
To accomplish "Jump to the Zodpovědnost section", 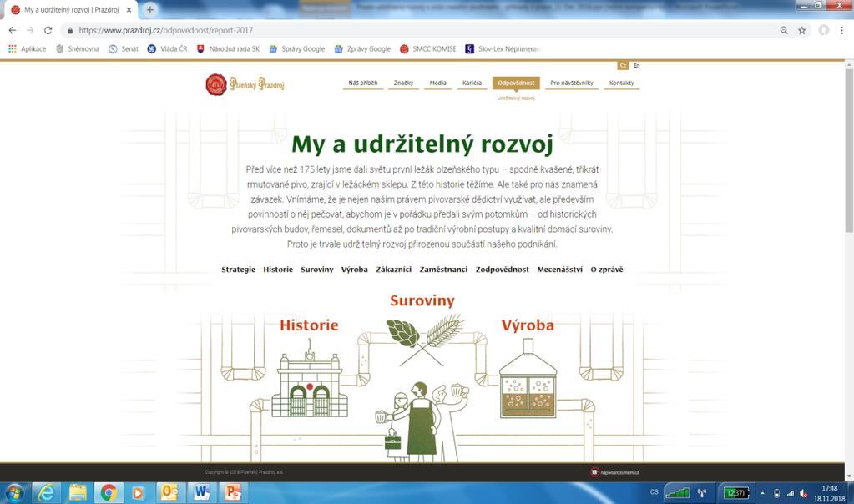I will 503,270.
